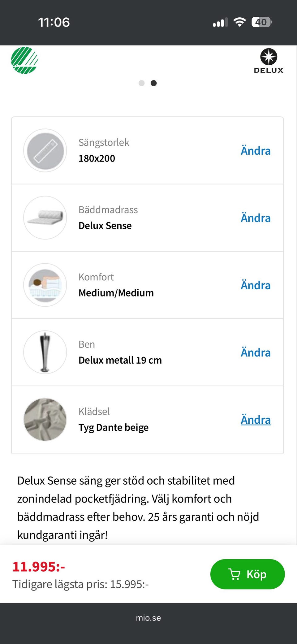
Task: Change the Komfort Medium/Medium setting
Action: coord(256,285)
